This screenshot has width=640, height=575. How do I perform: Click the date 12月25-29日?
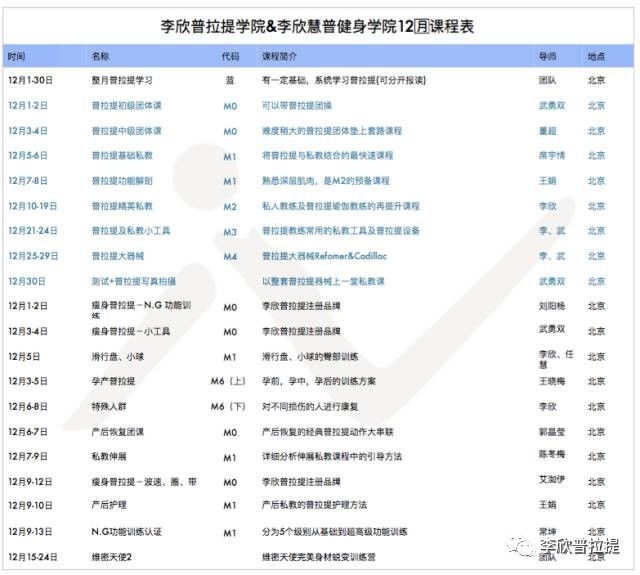(x=33, y=256)
